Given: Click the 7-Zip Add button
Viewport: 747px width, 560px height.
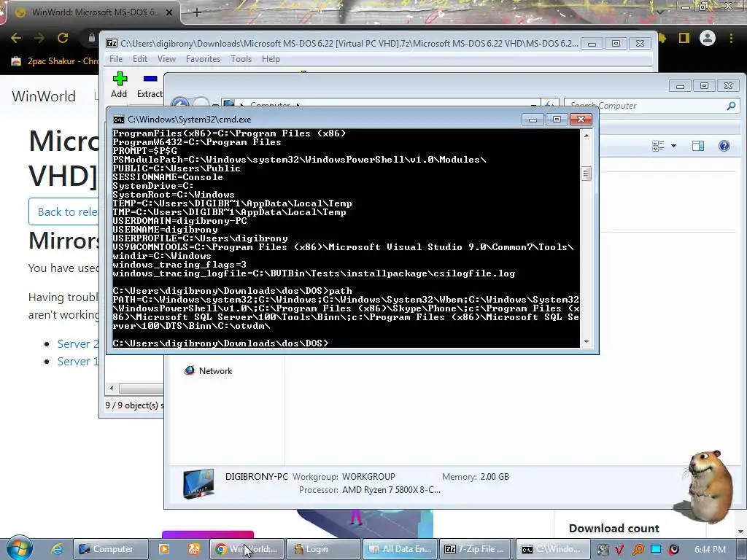Looking at the screenshot, I should [119, 85].
